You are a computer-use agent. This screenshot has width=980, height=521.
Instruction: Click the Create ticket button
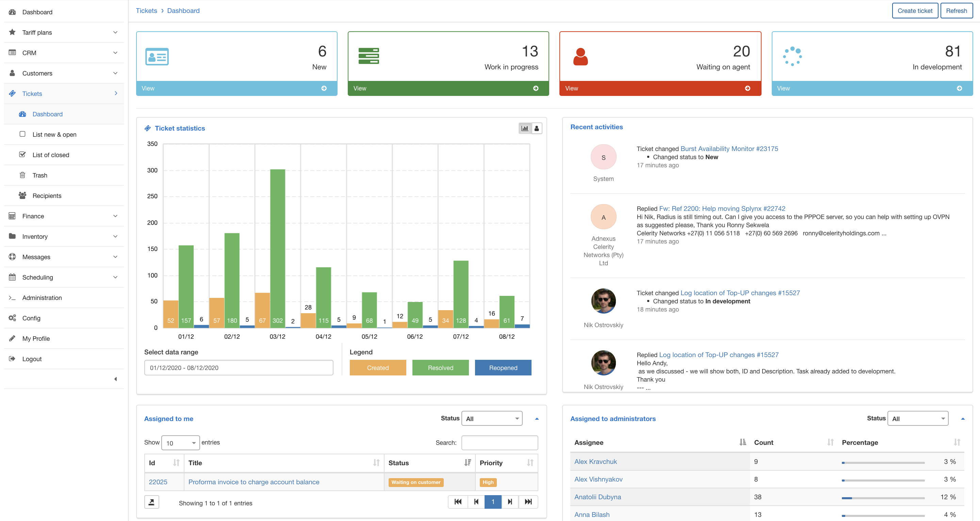(x=914, y=11)
